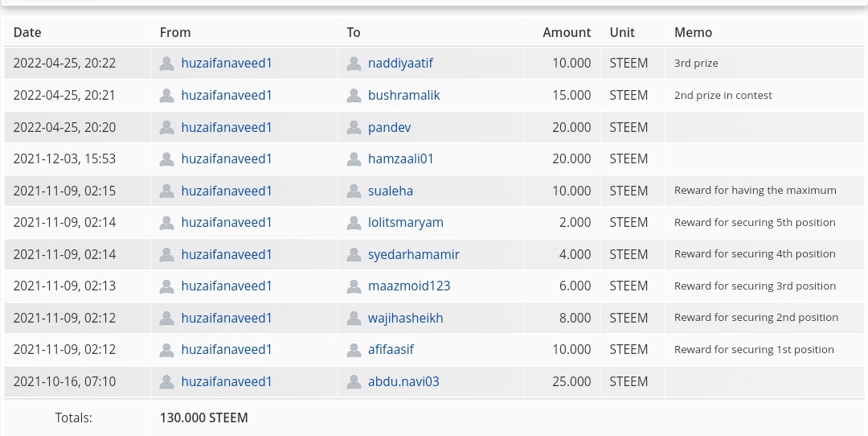Click sender avatar icon in lolitsmaryam row
This screenshot has width=868, height=436.
pyautogui.click(x=166, y=224)
